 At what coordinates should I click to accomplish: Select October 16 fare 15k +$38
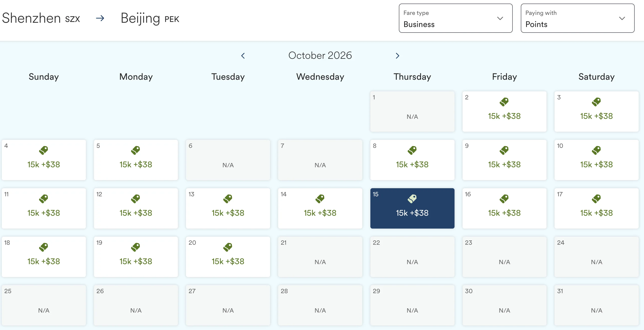[504, 208]
